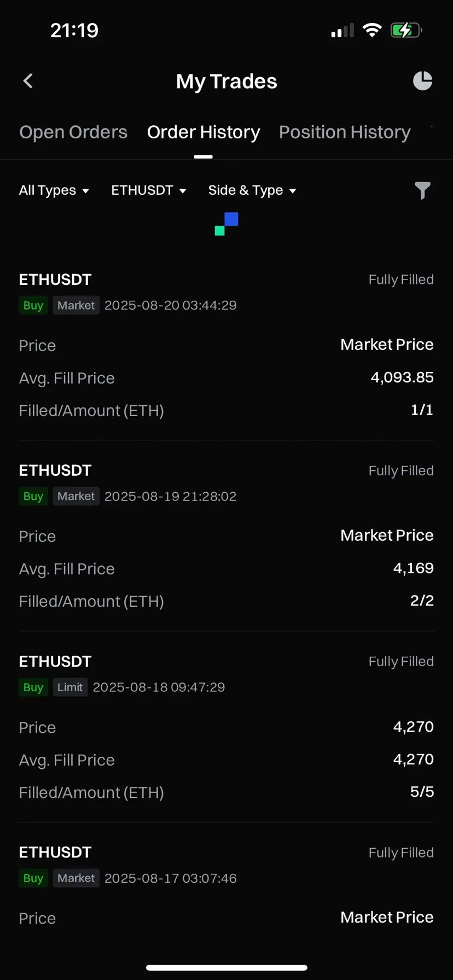Open the Limit order from 2025-08-18
Viewport: 453px width, 980px height.
pos(226,727)
